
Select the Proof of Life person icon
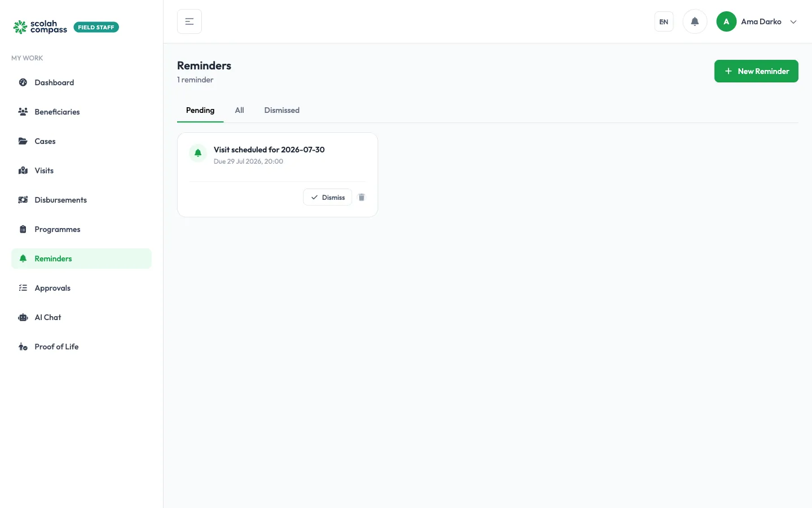click(23, 347)
